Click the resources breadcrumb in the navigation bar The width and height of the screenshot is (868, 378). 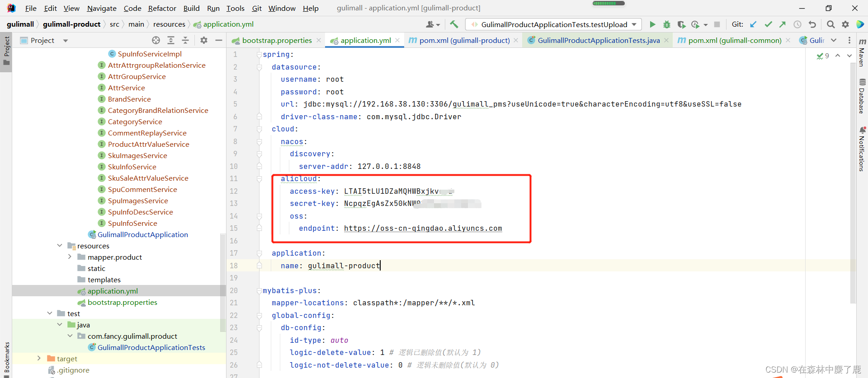point(169,24)
